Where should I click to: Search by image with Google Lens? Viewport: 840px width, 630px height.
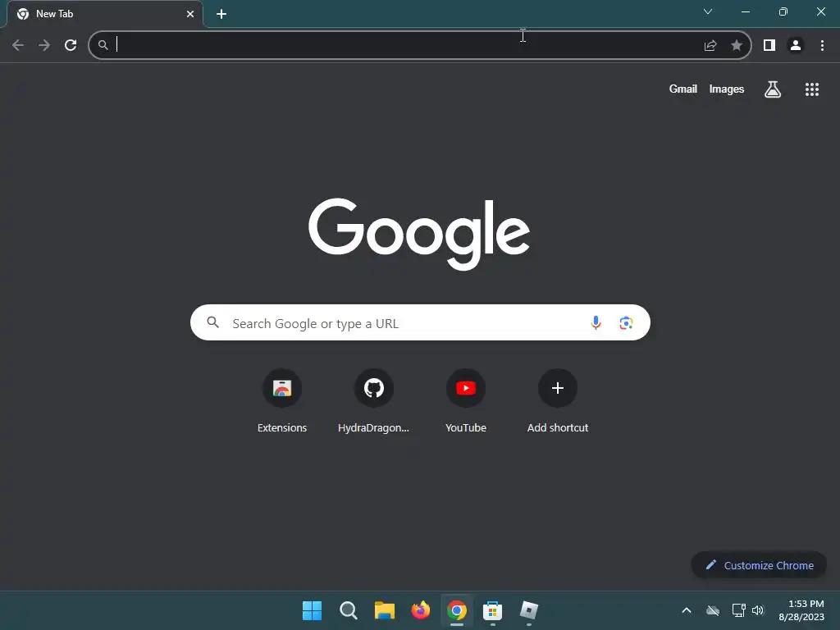coord(626,323)
